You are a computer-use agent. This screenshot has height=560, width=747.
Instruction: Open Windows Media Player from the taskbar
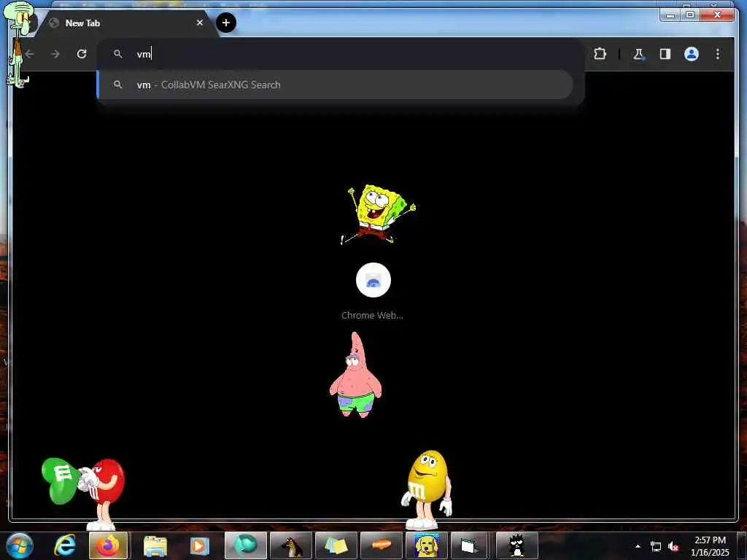(200, 545)
